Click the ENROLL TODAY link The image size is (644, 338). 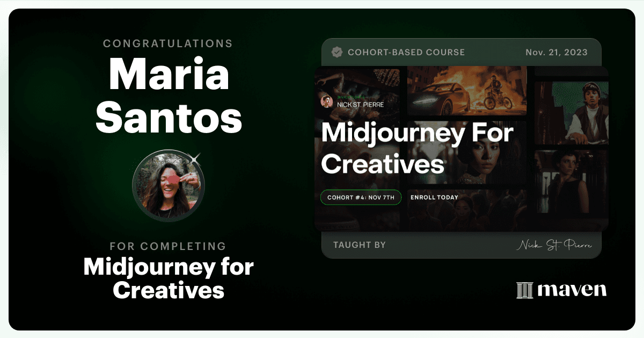click(x=434, y=197)
